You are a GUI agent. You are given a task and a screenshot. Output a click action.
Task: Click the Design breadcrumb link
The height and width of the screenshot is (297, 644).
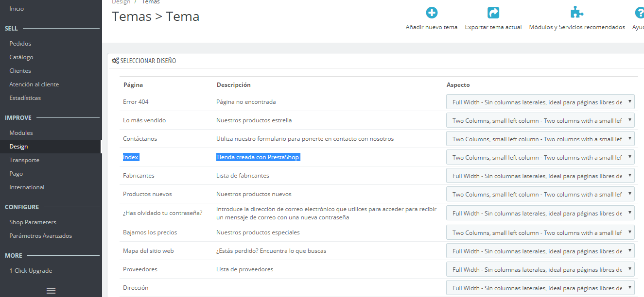[121, 2]
